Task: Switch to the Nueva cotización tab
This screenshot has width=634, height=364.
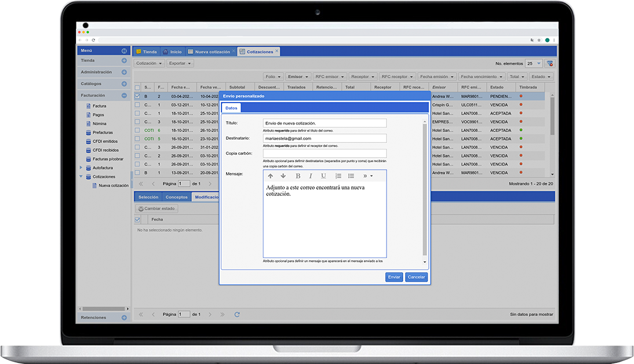Action: click(212, 52)
